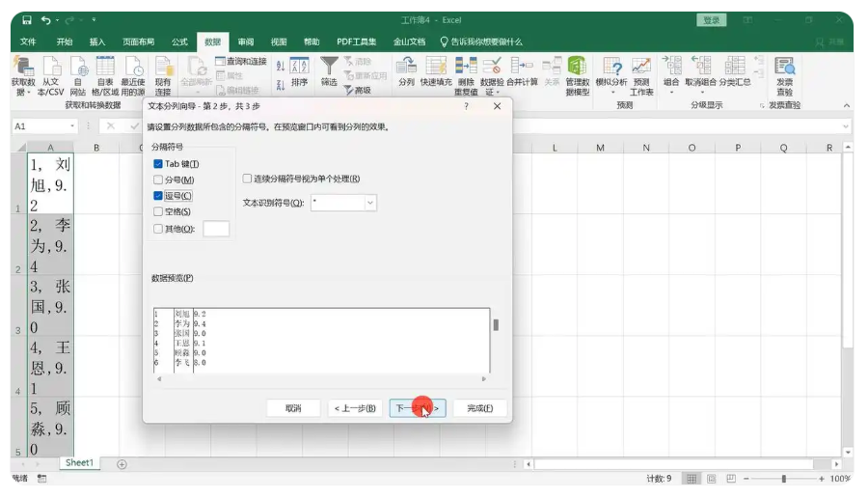The image size is (868, 498).
Task: Click the Sort (排序) icon in ribbon
Action: [300, 67]
